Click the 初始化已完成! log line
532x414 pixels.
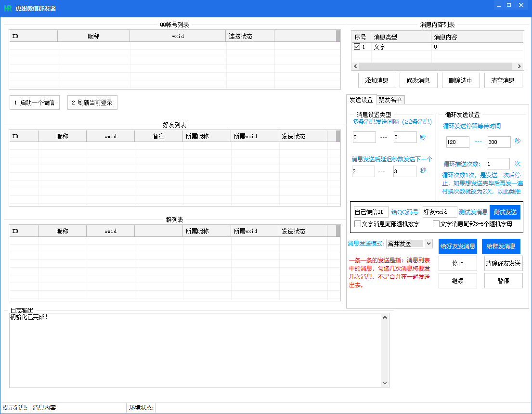tap(29, 317)
